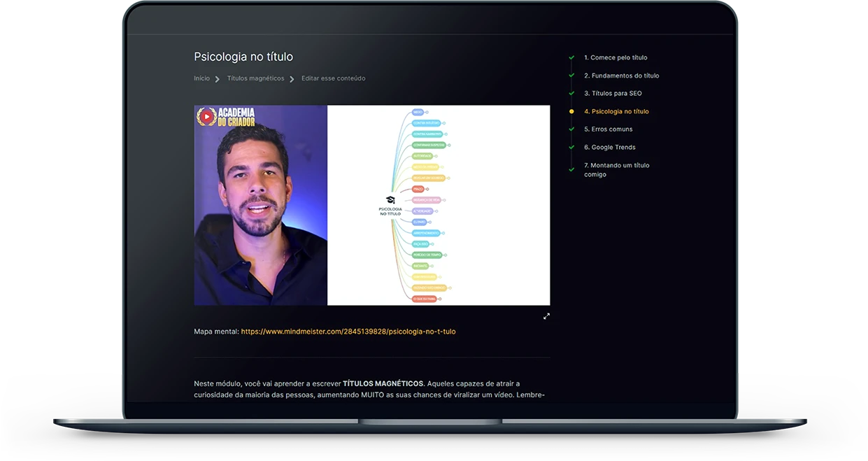This screenshot has height=461, width=868.
Task: Click the chevron after Início breadcrumb
Action: pos(218,79)
